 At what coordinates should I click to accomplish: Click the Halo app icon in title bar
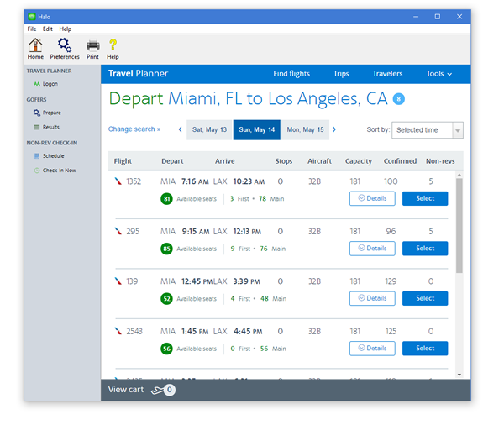(32, 17)
